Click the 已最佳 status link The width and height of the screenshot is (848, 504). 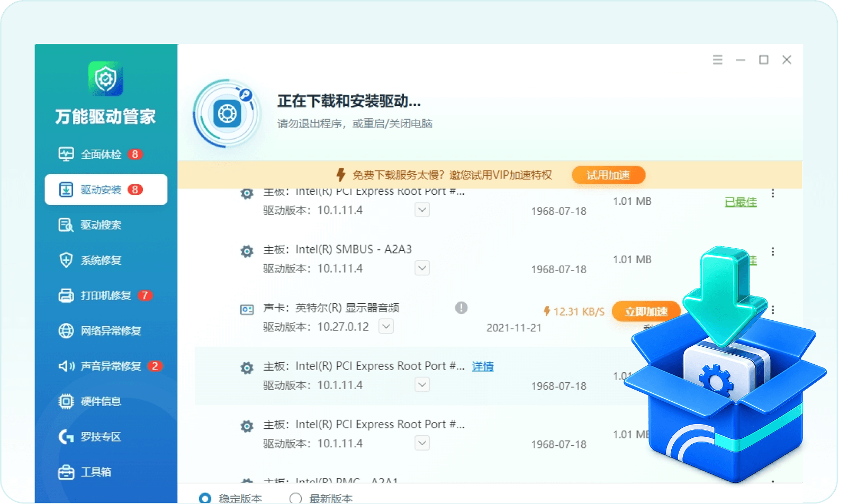pos(741,202)
